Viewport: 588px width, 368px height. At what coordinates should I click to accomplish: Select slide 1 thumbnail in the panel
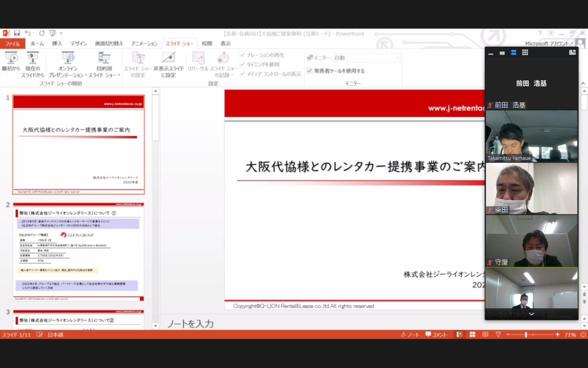coord(78,144)
